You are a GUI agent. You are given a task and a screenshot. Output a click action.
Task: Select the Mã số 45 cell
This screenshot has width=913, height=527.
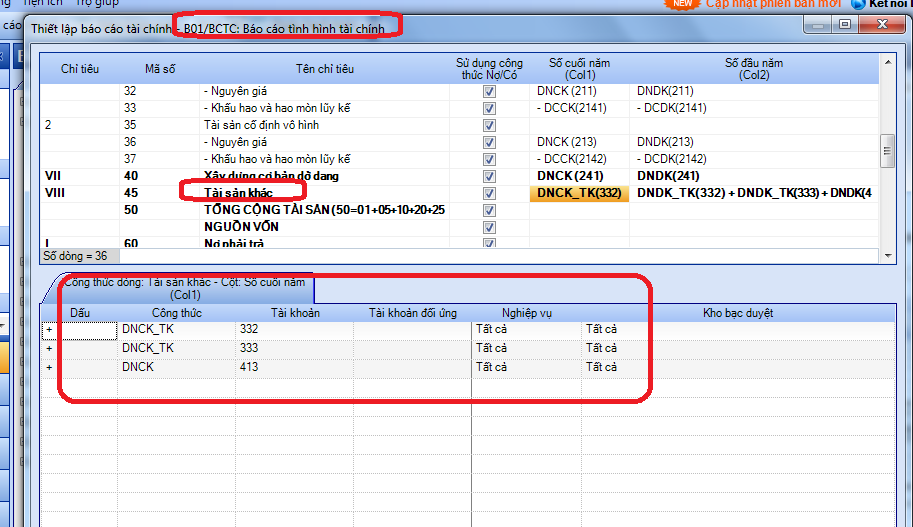pyautogui.click(x=160, y=193)
